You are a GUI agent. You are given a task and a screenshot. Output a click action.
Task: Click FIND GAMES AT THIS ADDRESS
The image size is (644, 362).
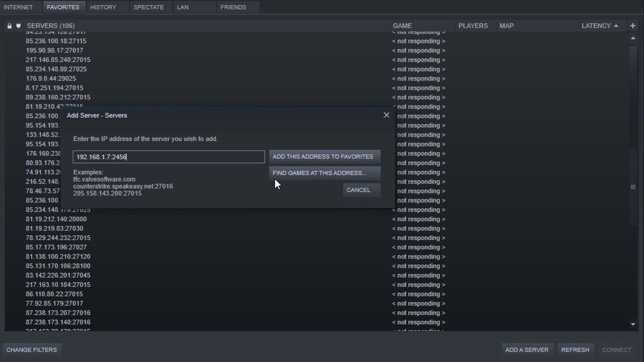(x=324, y=173)
